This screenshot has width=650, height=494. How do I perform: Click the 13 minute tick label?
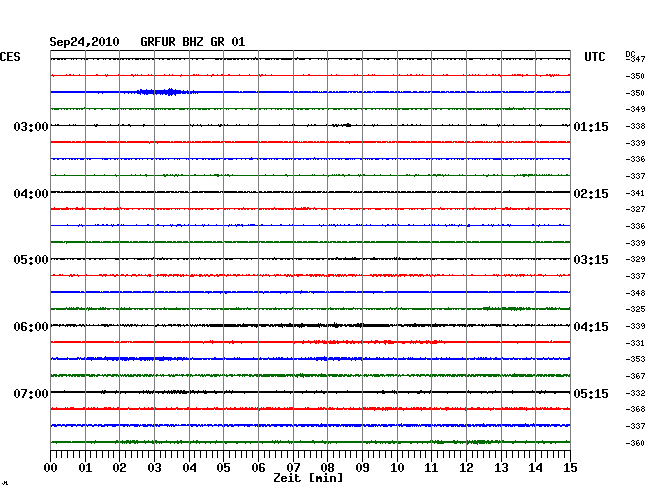[x=501, y=468]
